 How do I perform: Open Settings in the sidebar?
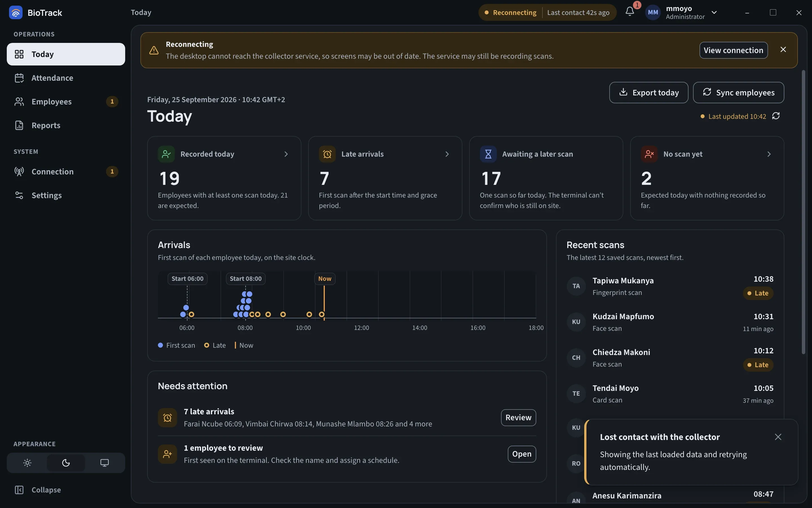coord(66,195)
